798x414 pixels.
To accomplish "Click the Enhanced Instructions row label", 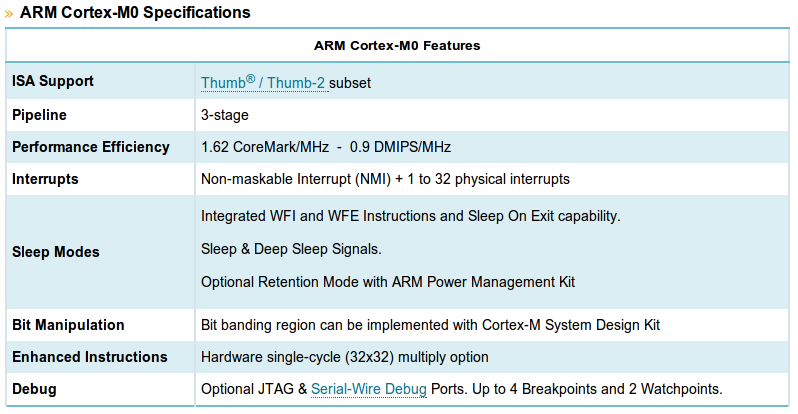I will [90, 357].
